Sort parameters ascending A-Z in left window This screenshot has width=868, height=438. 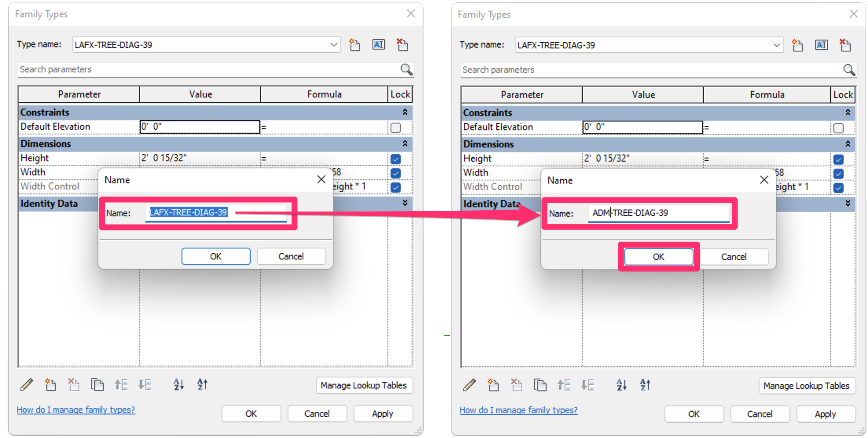coord(179,385)
